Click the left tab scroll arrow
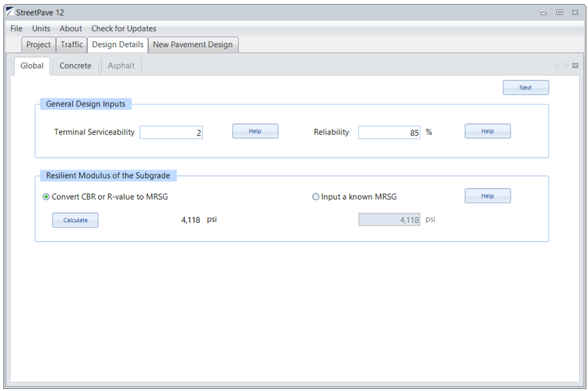Viewport: 588px width, 391px height. (557, 66)
